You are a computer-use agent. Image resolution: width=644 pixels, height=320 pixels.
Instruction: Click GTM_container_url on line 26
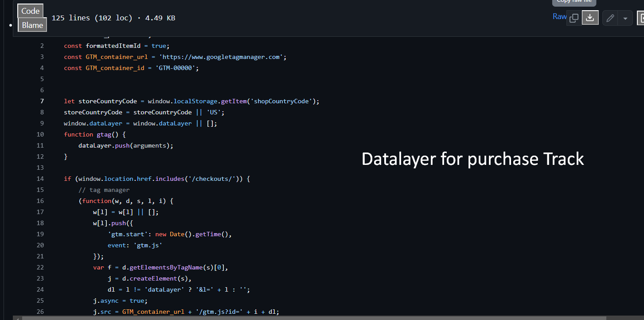pyautogui.click(x=153, y=312)
